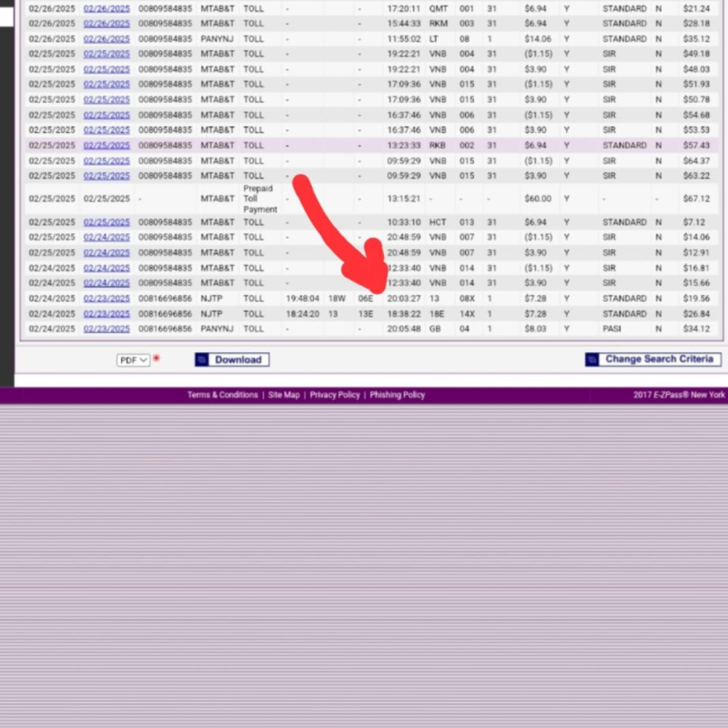This screenshot has height=728, width=728.
Task: Select the '2017 E-ZPass New York' footer text
Action: (x=679, y=395)
